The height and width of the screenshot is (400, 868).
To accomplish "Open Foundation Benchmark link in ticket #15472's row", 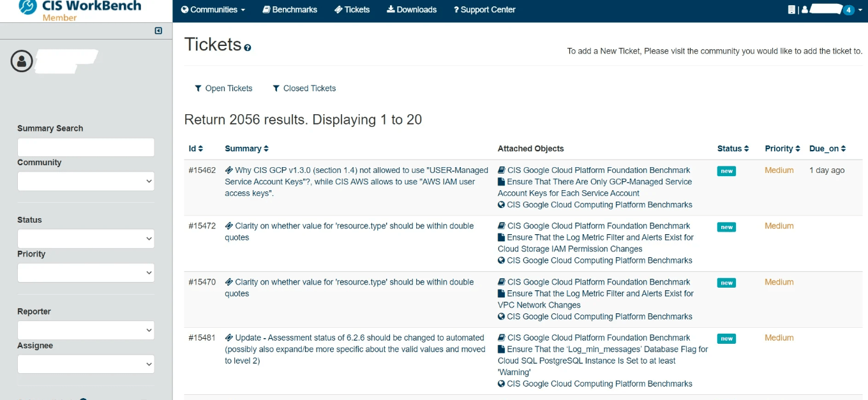I will (599, 226).
